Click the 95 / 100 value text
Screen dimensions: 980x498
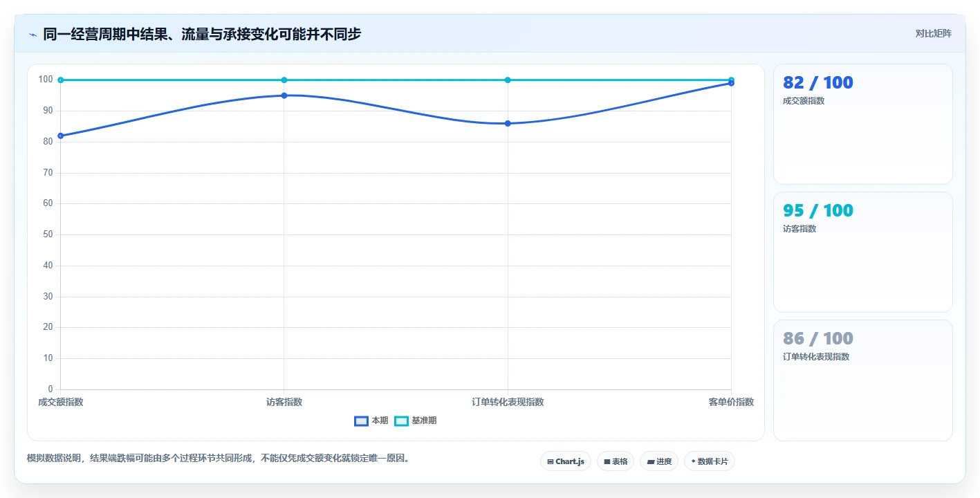tap(818, 210)
